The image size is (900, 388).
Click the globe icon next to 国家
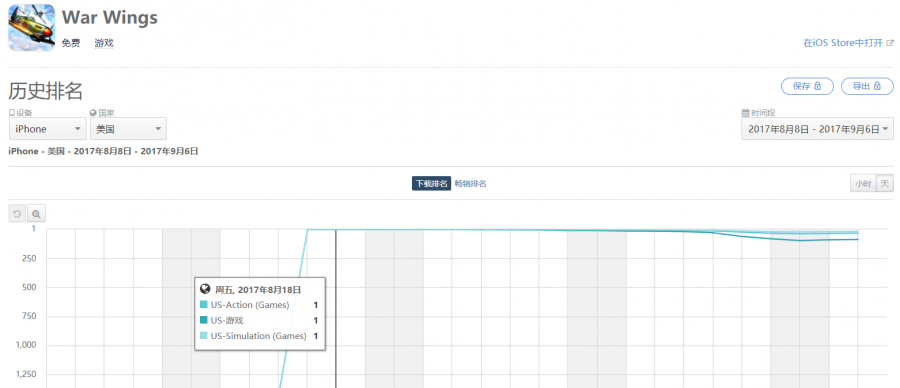point(93,113)
